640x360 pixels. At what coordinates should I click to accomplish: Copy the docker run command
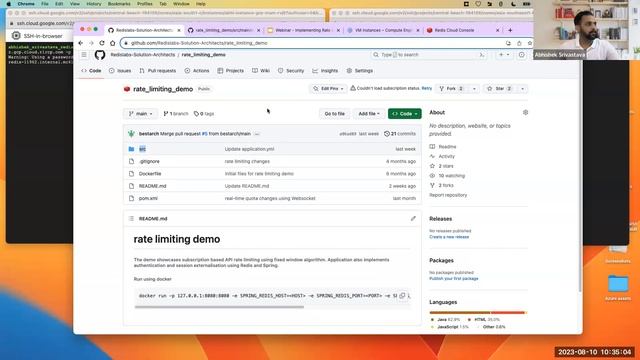click(402, 295)
